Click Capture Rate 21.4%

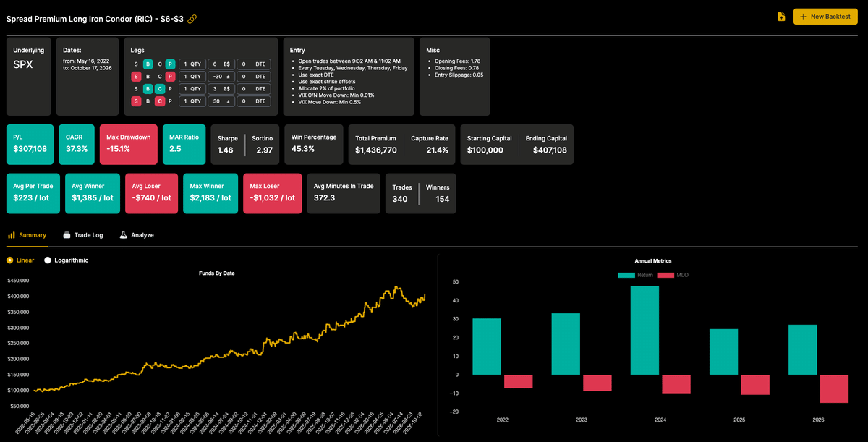click(x=437, y=150)
